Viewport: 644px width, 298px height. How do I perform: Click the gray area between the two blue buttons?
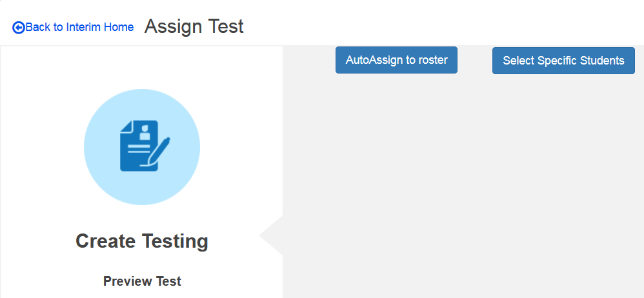(475, 61)
